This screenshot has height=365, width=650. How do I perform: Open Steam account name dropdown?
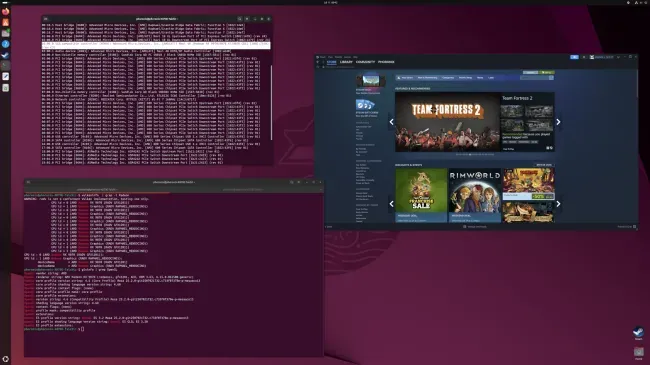[605, 57]
